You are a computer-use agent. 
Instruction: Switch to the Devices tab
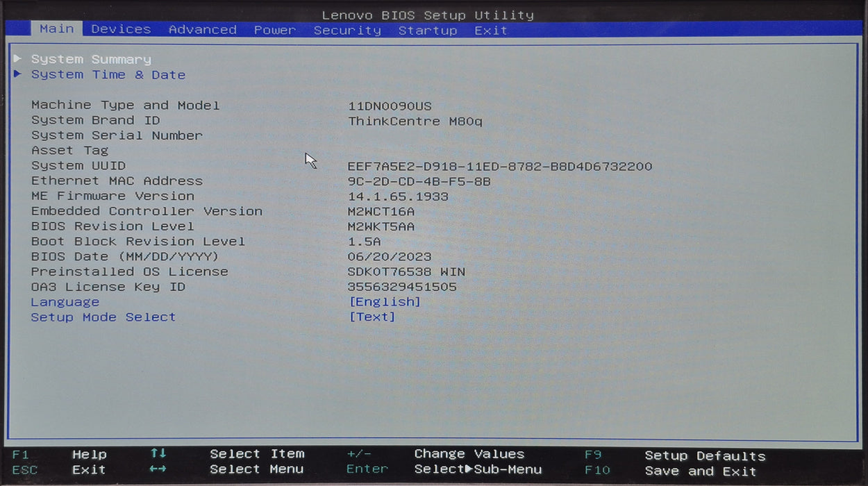[121, 29]
